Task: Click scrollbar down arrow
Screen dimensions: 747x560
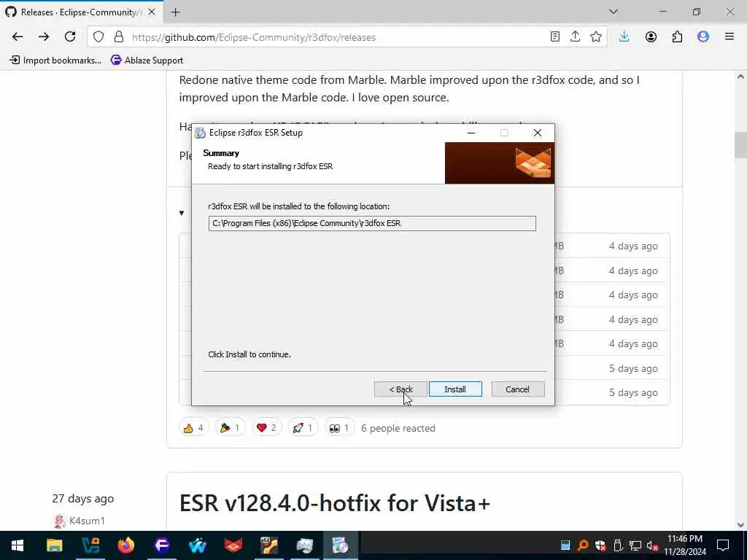Action: 740,525
